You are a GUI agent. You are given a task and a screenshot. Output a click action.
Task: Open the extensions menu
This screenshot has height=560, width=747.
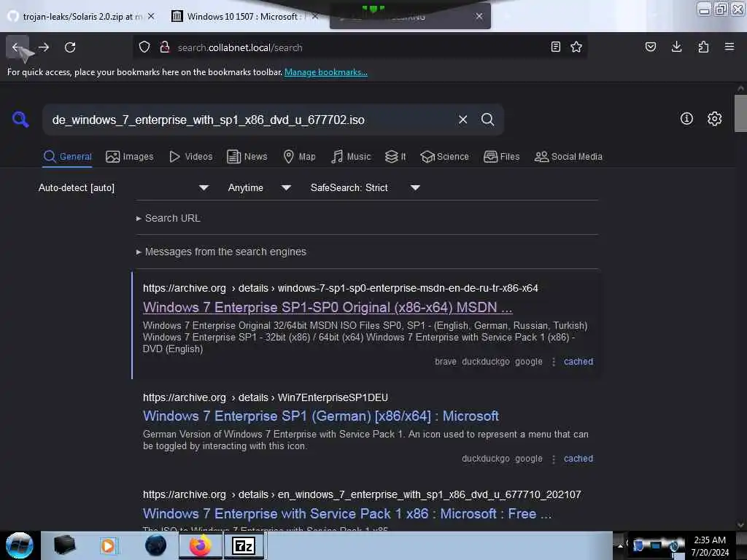pos(703,47)
